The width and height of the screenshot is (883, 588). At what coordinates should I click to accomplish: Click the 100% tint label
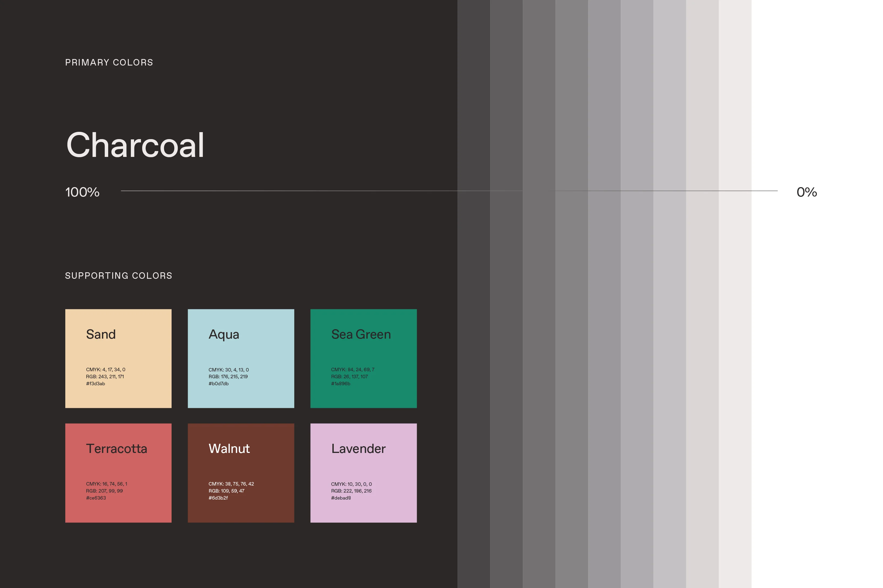(x=82, y=192)
